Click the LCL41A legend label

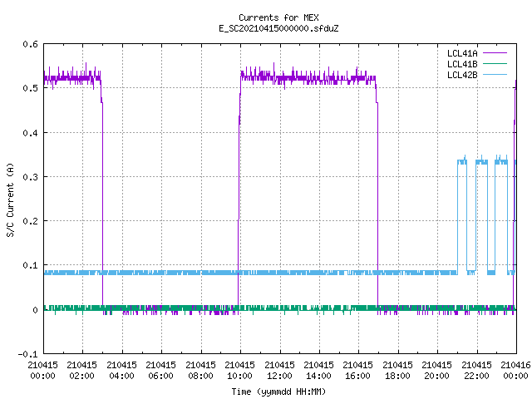(462, 53)
